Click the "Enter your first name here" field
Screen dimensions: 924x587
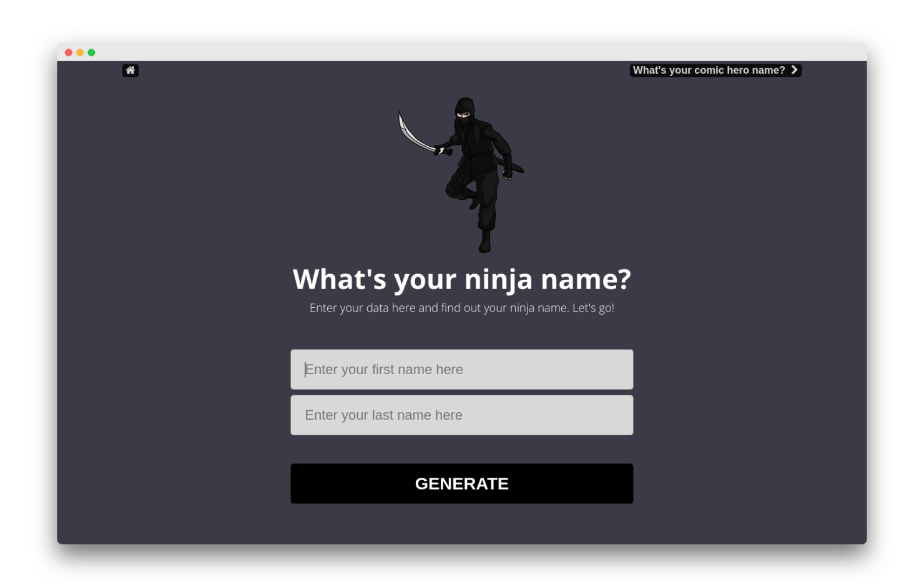(x=462, y=369)
